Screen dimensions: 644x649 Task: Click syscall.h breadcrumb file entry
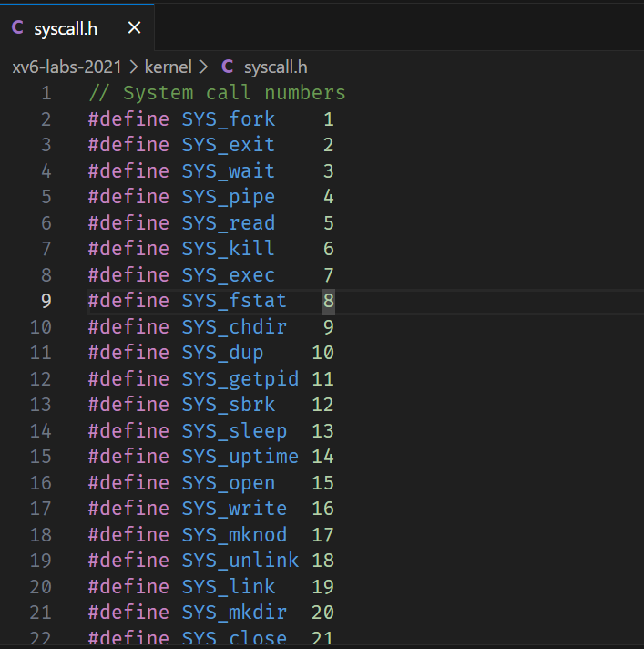click(275, 67)
